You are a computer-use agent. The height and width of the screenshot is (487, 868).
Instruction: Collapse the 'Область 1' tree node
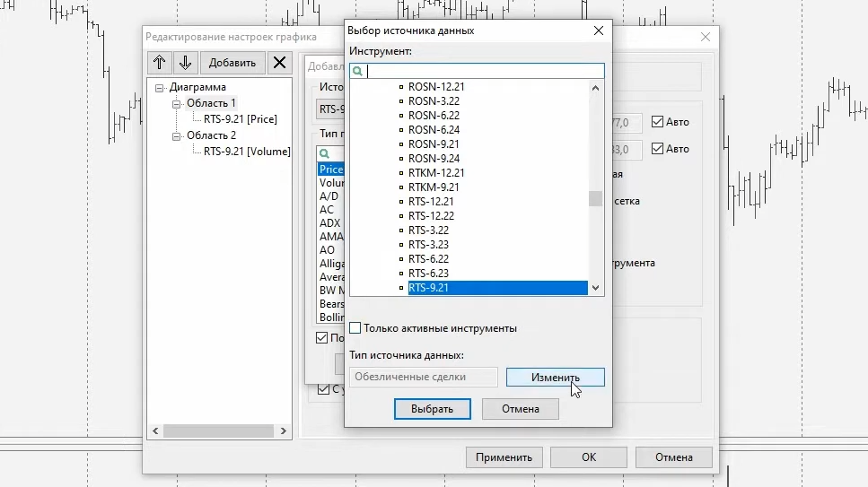click(177, 104)
